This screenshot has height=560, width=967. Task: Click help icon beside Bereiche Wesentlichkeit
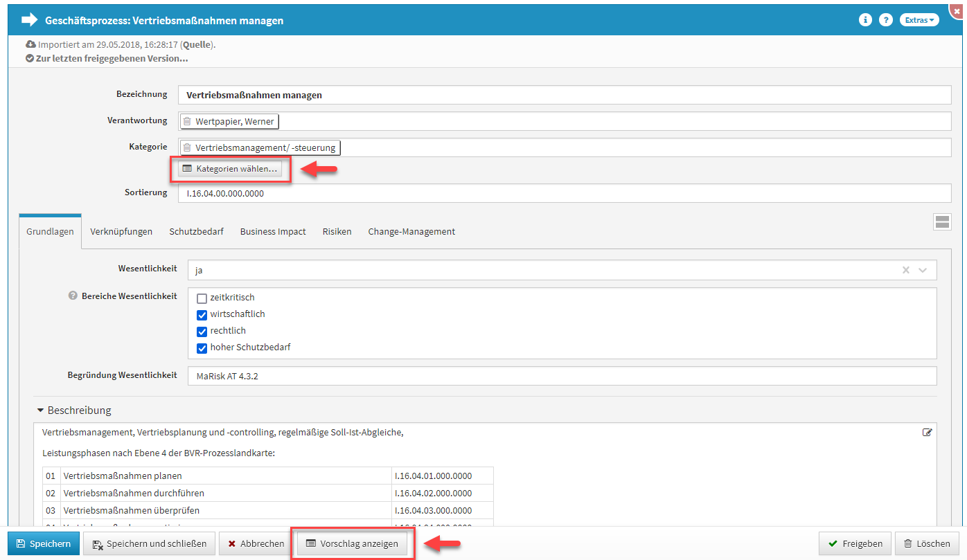point(73,296)
